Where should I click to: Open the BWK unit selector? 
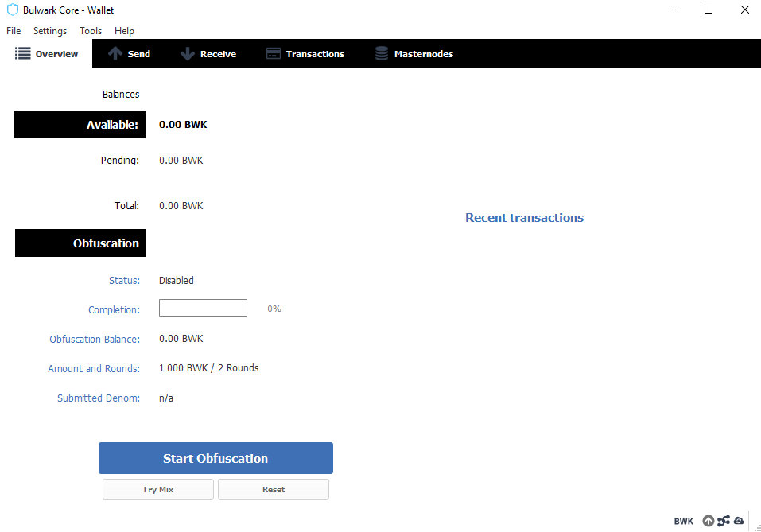683,521
